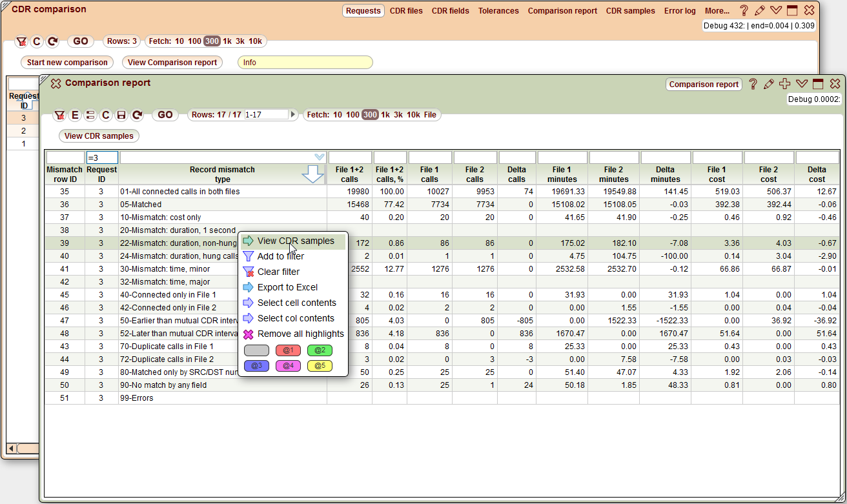Click the plus icon in Comparison report header
The image size is (847, 504).
point(785,84)
